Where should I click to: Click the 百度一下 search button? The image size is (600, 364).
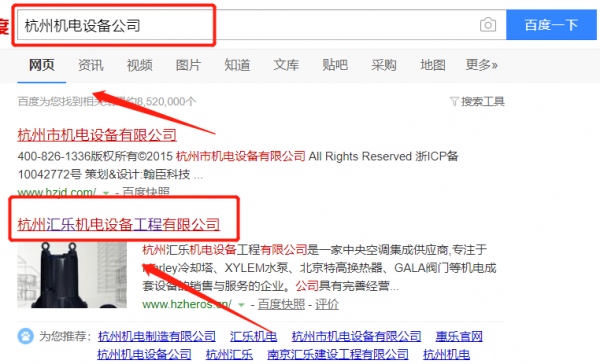[x=551, y=25]
